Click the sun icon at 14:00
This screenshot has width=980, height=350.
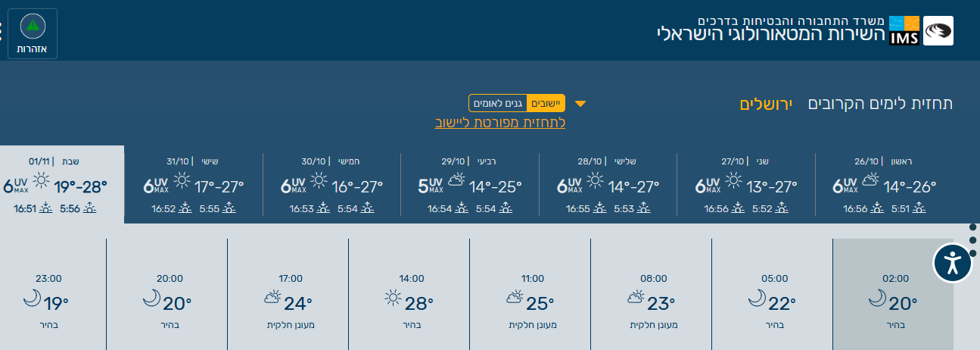tap(393, 298)
